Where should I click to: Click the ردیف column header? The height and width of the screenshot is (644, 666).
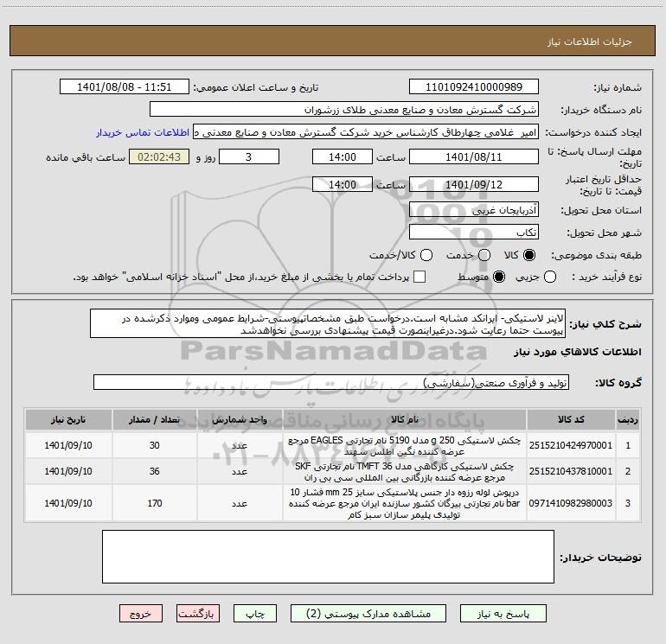coord(628,419)
